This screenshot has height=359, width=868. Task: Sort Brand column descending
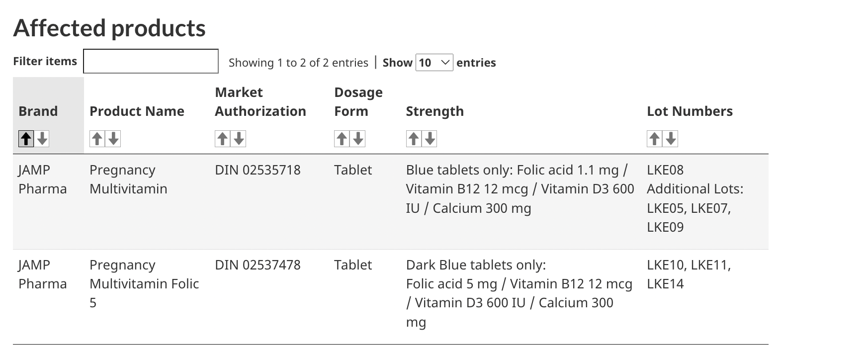pos(42,138)
